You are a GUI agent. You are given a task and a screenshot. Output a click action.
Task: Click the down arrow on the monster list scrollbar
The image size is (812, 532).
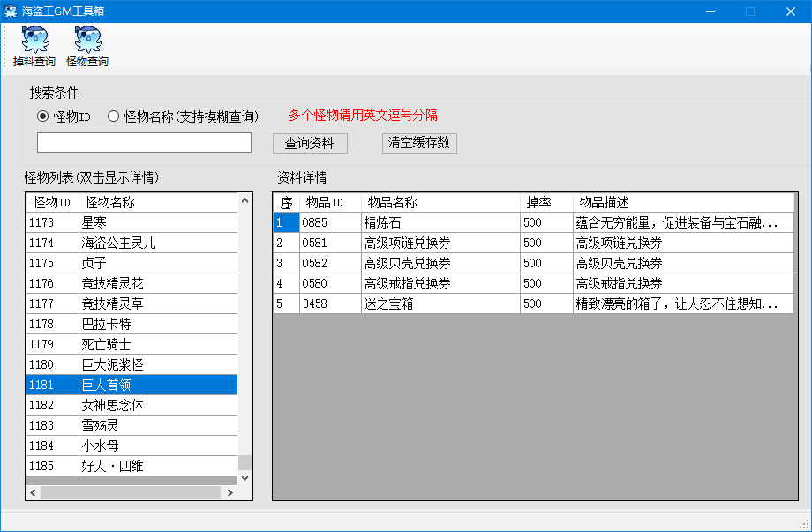pyautogui.click(x=244, y=477)
